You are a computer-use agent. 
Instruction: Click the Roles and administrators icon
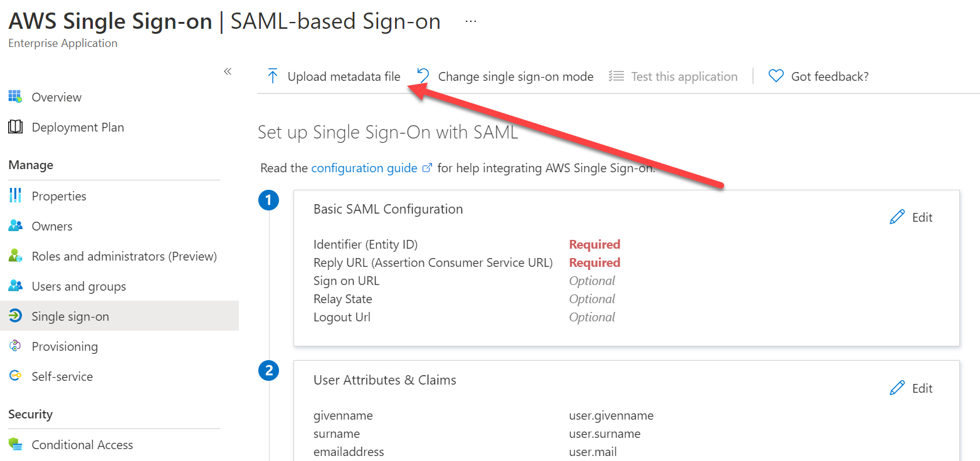click(x=15, y=256)
